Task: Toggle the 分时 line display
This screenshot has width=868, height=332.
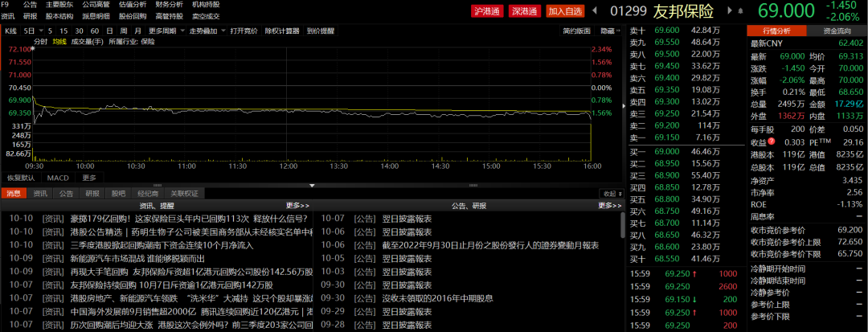Action: pos(40,42)
